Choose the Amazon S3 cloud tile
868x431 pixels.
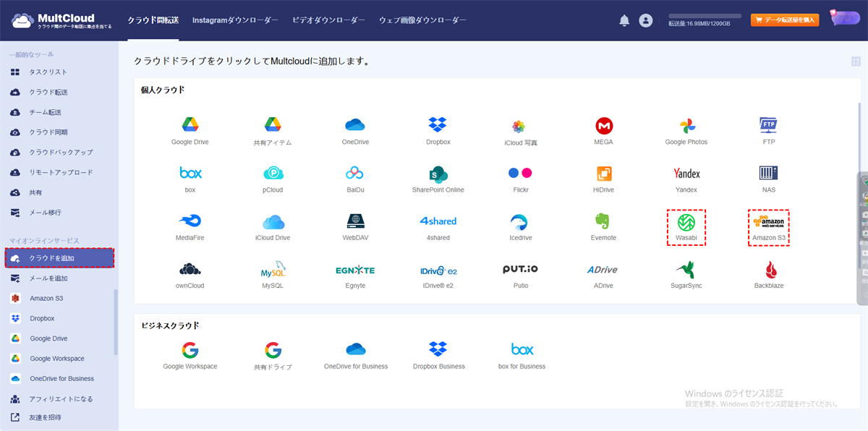(768, 228)
